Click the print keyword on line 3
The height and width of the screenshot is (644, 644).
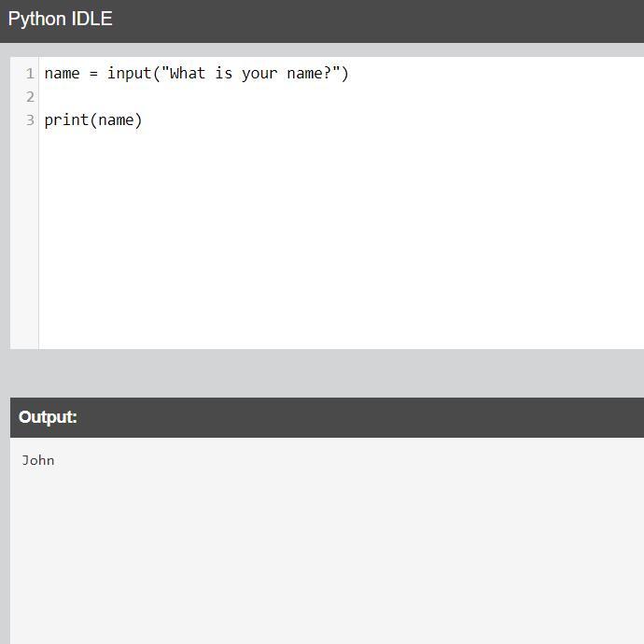pos(66,120)
